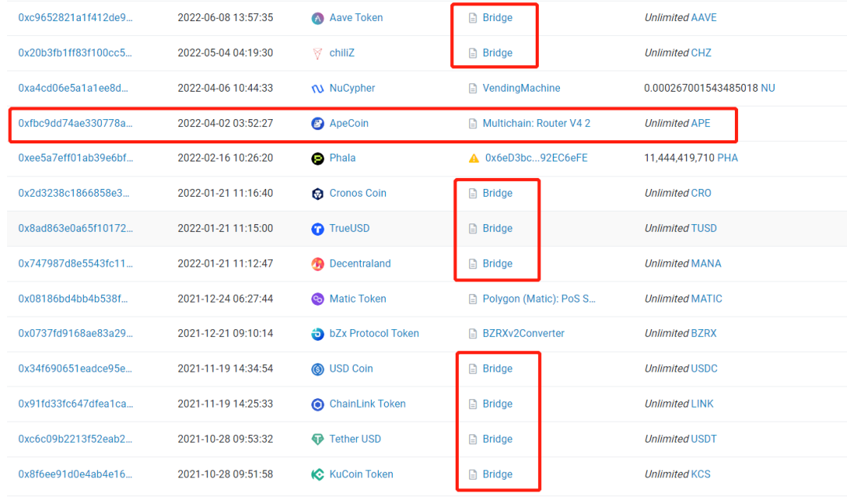The image size is (847, 504).
Task: Click the Cronos Coin logo icon
Action: (x=318, y=194)
